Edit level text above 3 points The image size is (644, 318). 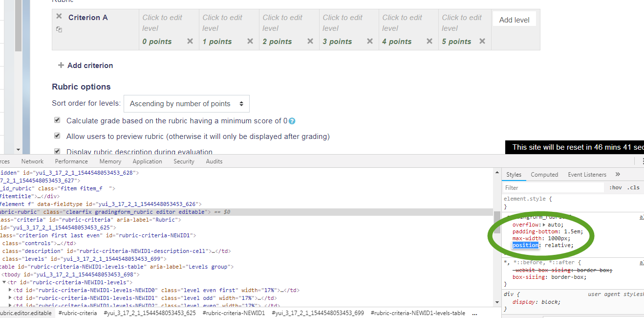[x=343, y=23]
